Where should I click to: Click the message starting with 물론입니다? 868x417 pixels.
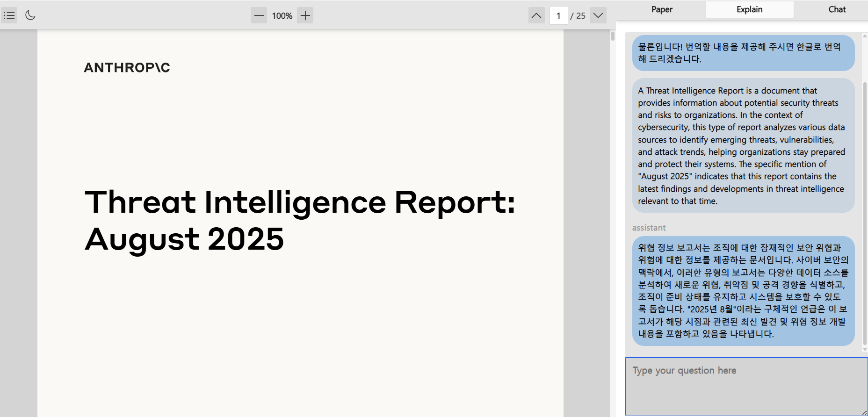(743, 53)
